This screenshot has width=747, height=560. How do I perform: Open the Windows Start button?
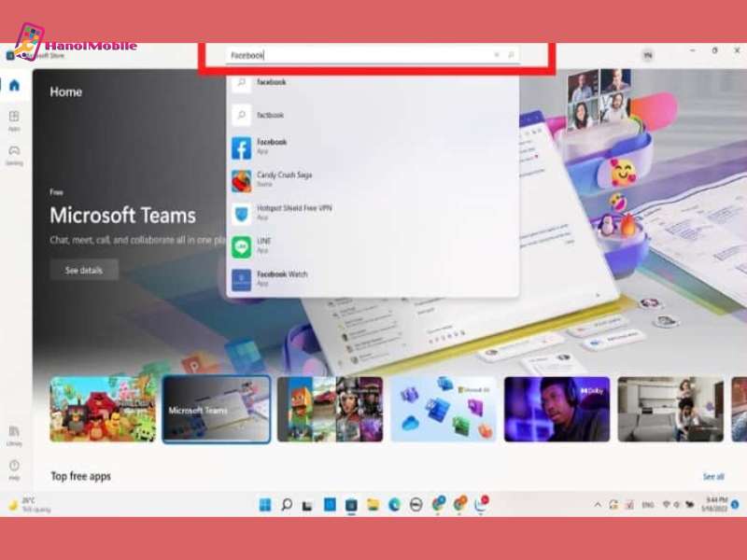[265, 504]
